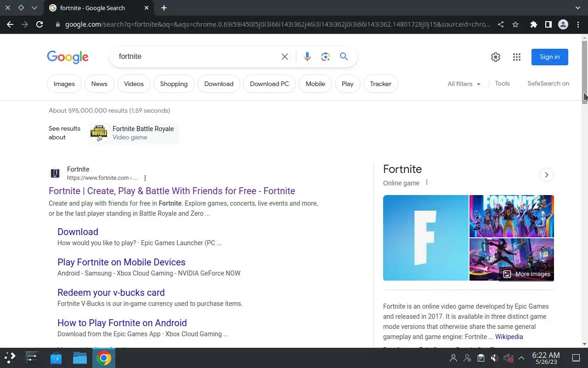Focus the Google search input field
The height and width of the screenshot is (368, 588).
click(x=198, y=57)
